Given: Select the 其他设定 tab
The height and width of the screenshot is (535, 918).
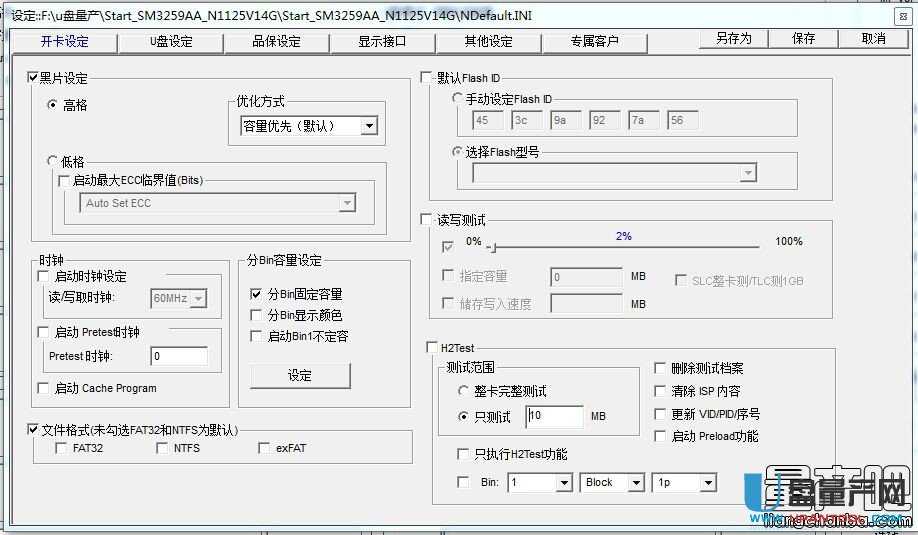Looking at the screenshot, I should click(x=488, y=41).
